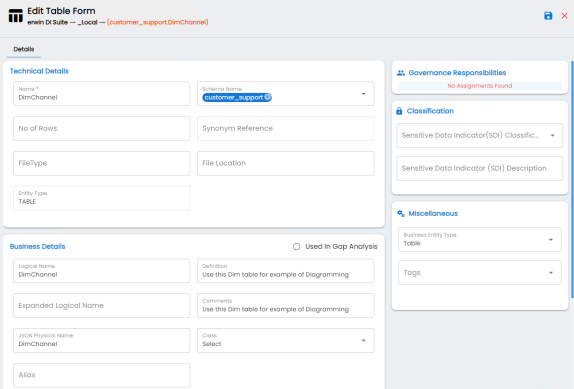Close the Edit Table Form
Image resolution: width=574 pixels, height=389 pixels.
(x=564, y=16)
